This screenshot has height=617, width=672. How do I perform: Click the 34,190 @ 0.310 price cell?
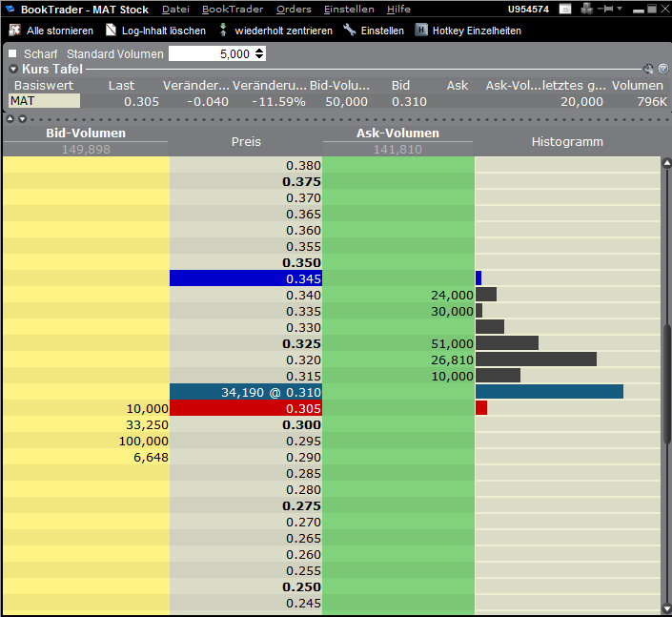(x=246, y=392)
